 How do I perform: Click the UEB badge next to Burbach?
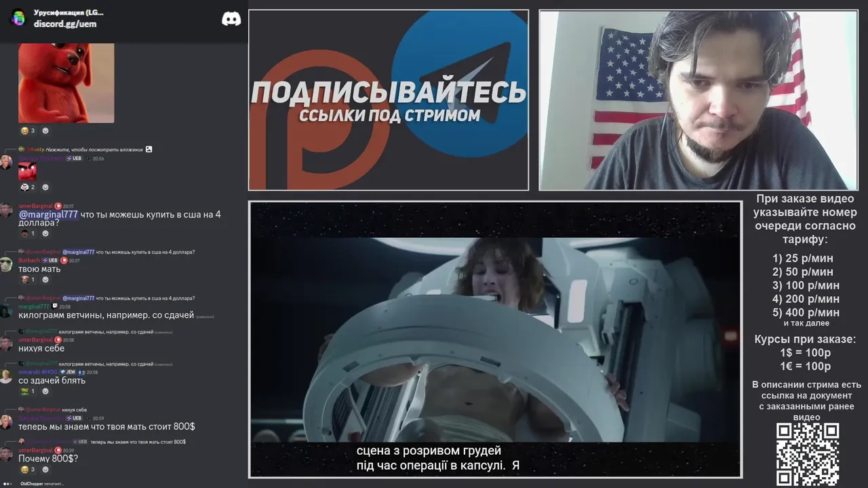(50, 260)
